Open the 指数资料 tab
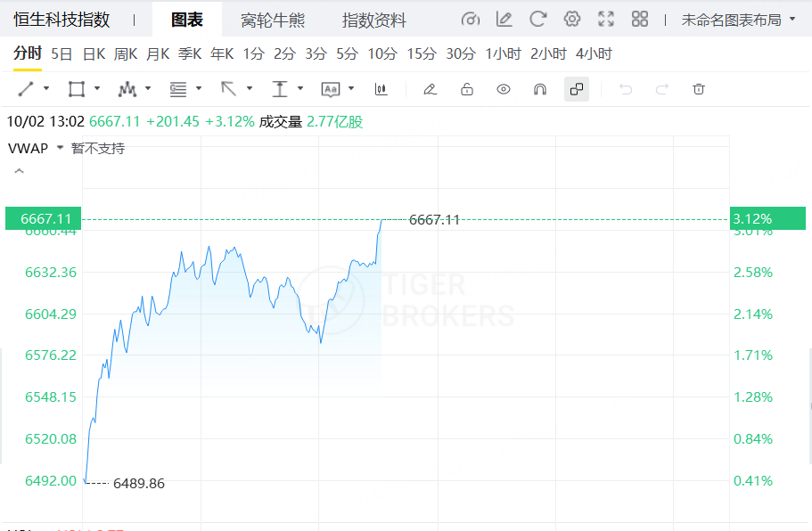The image size is (812, 531). [373, 20]
